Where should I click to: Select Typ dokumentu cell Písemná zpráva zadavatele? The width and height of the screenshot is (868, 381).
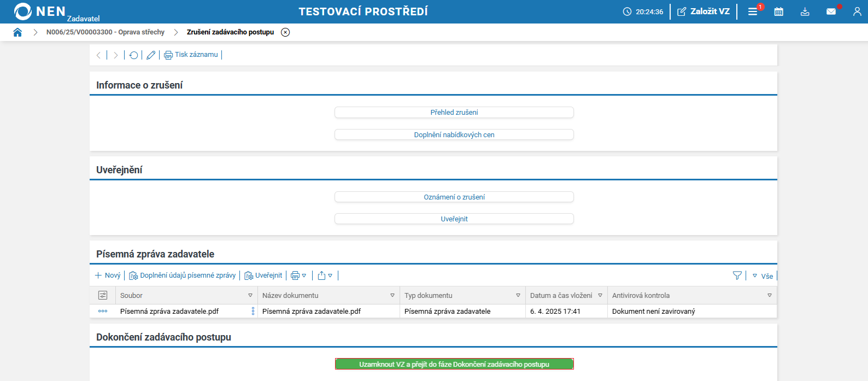point(448,311)
